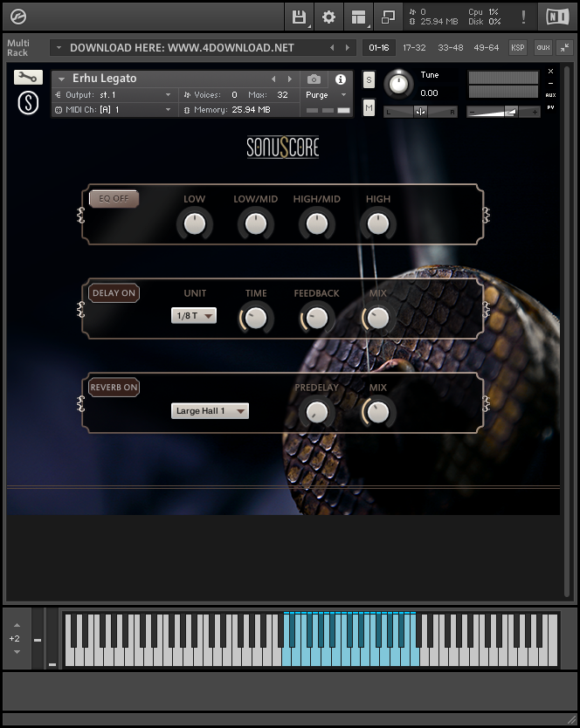Open the Purge dropdown menu

[x=327, y=95]
